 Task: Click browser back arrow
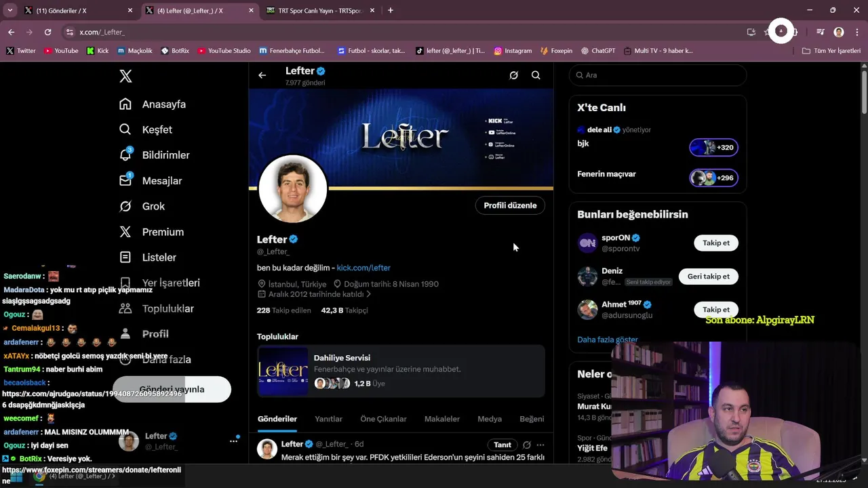coord(12,32)
